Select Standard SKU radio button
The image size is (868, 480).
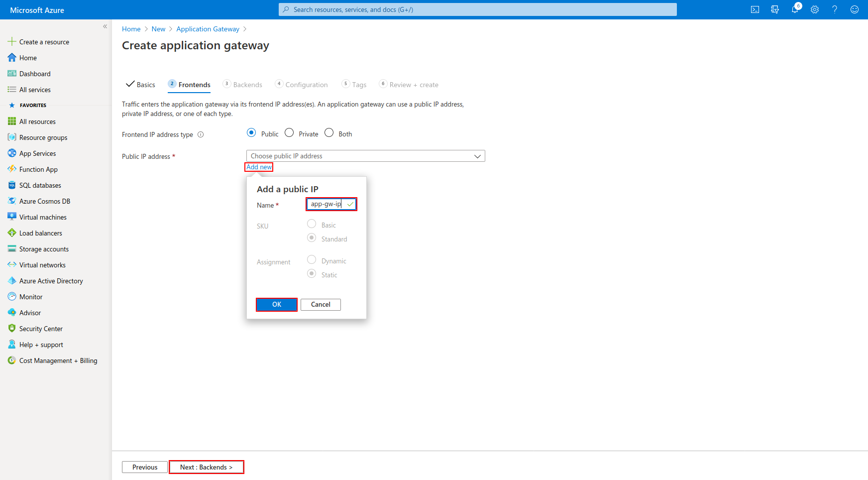point(312,238)
